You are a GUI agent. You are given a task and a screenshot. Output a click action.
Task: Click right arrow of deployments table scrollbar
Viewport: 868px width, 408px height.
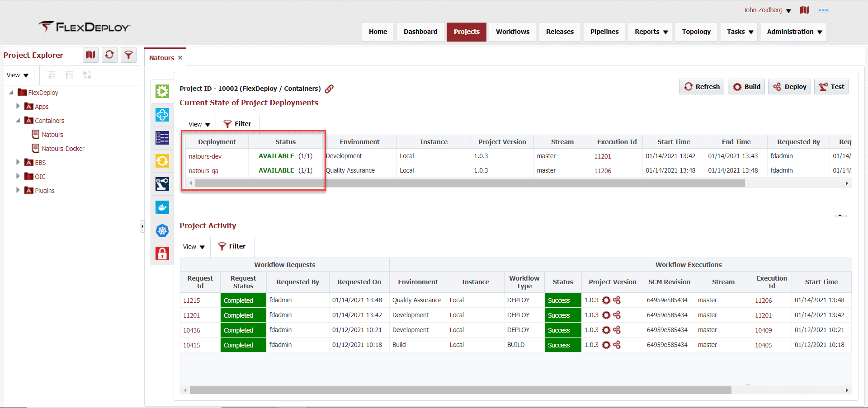[x=847, y=183]
